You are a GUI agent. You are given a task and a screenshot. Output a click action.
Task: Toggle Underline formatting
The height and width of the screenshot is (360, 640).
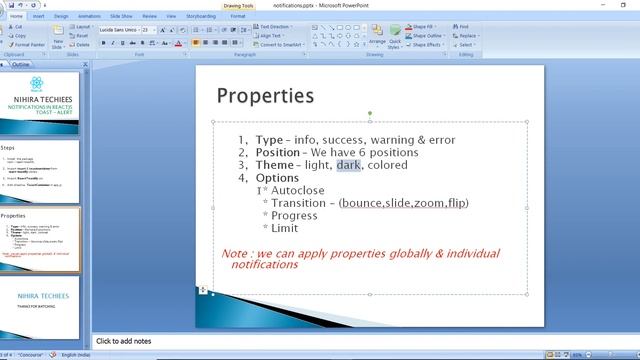122,43
